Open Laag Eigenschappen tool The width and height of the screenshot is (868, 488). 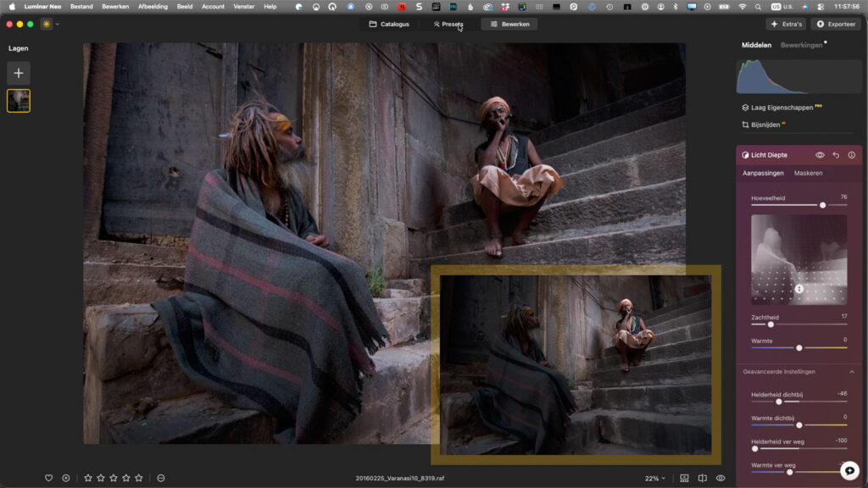tap(782, 108)
